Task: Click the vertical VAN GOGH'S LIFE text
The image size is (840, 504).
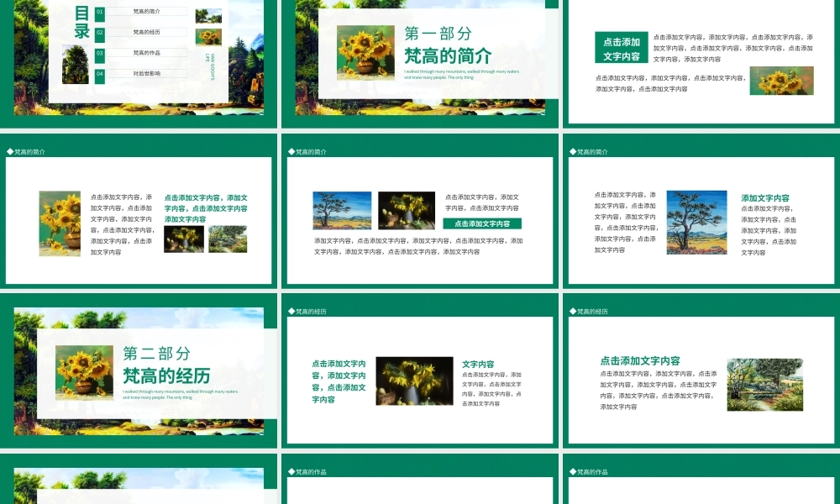Action: [209, 66]
